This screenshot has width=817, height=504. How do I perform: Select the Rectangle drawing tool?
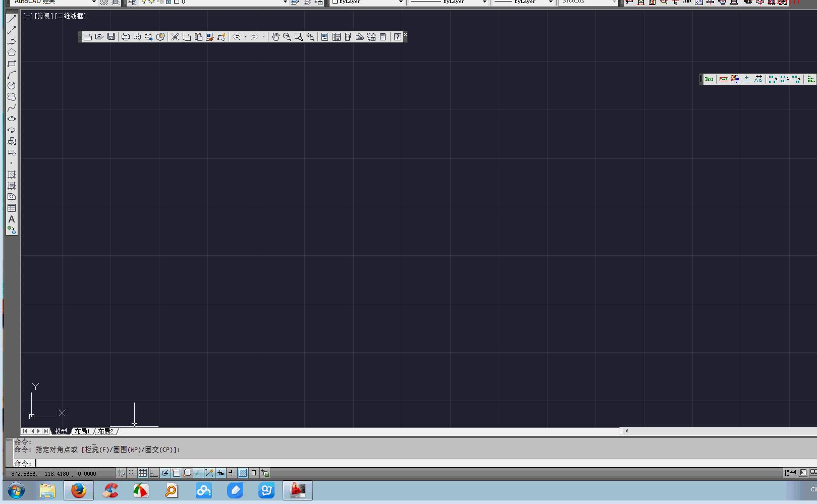click(12, 64)
